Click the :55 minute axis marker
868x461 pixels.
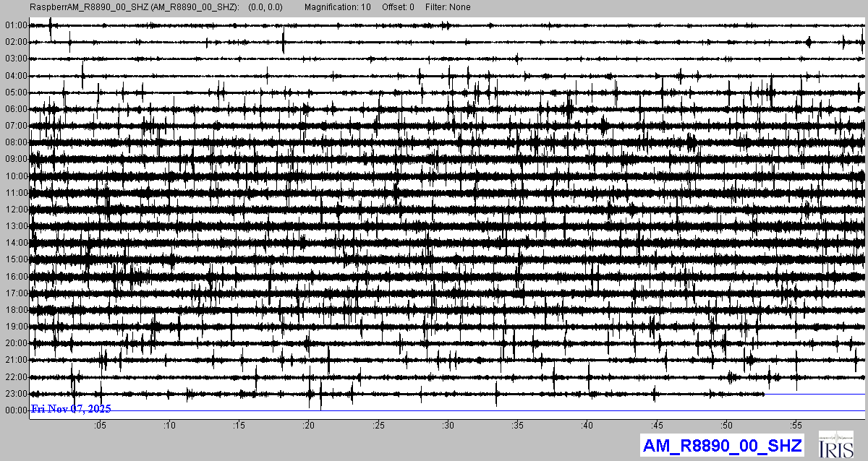pyautogui.click(x=796, y=425)
